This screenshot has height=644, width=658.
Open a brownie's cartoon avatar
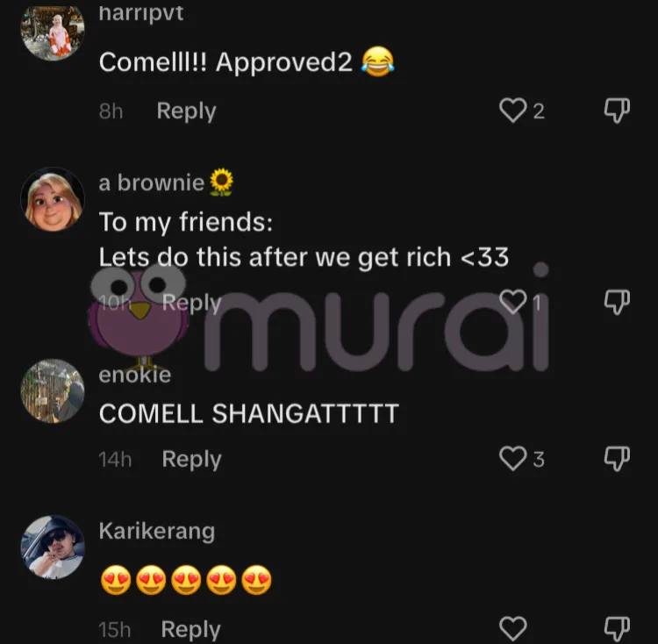click(53, 199)
